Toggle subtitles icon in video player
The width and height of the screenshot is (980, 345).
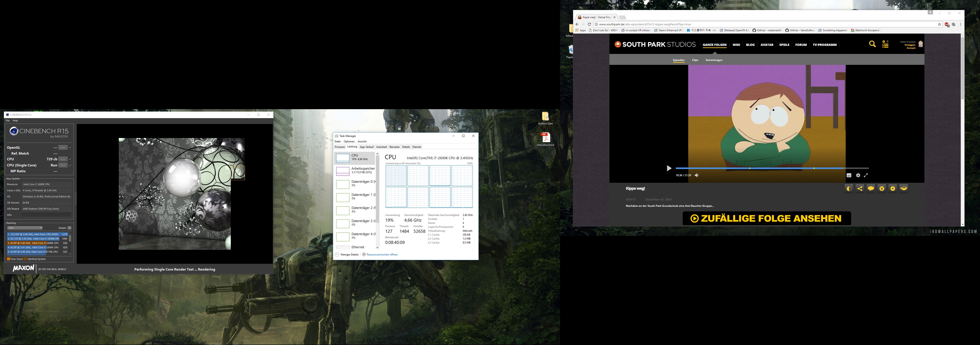pos(849,175)
